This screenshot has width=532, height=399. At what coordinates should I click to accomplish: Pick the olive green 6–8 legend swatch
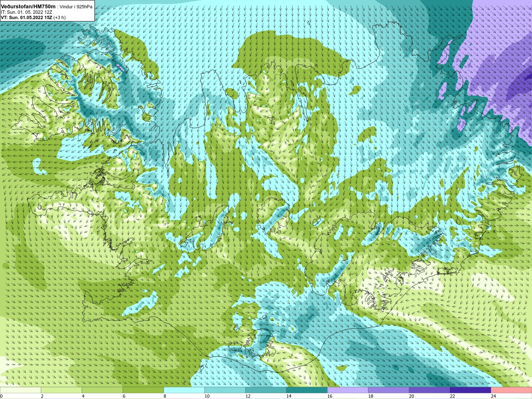coord(143,390)
